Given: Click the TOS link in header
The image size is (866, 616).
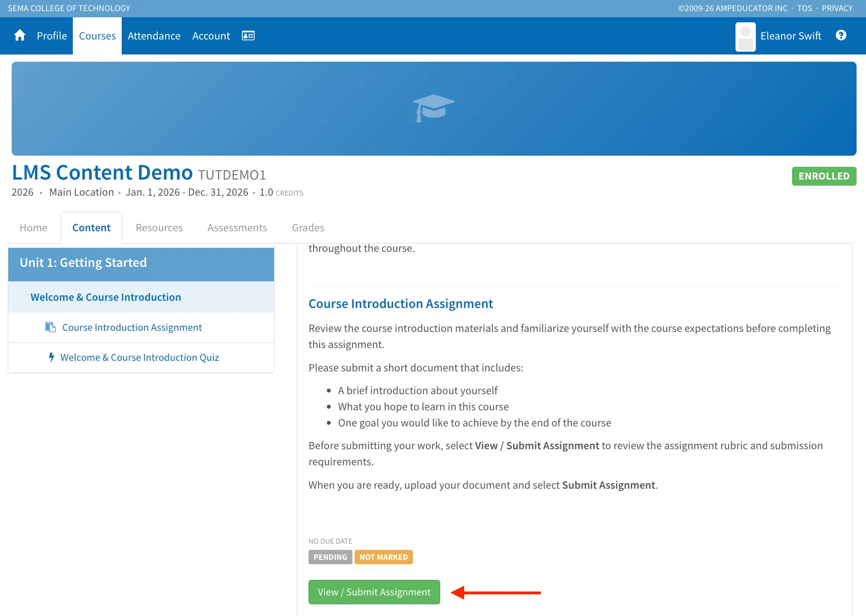Looking at the screenshot, I should [x=804, y=8].
